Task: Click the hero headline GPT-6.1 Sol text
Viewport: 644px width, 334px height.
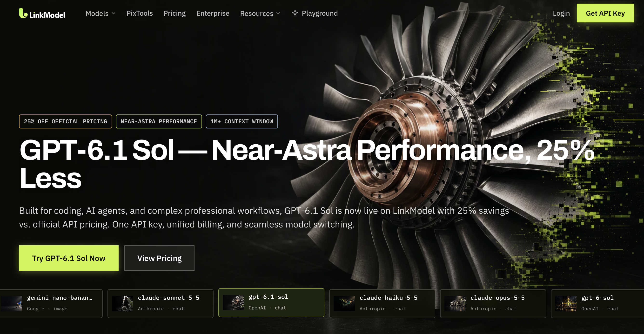Action: point(97,150)
